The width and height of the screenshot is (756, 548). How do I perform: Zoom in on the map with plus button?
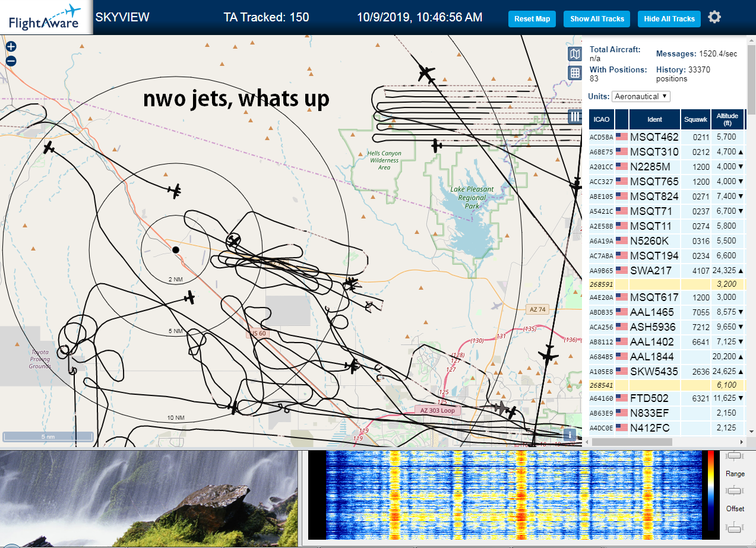click(11, 46)
